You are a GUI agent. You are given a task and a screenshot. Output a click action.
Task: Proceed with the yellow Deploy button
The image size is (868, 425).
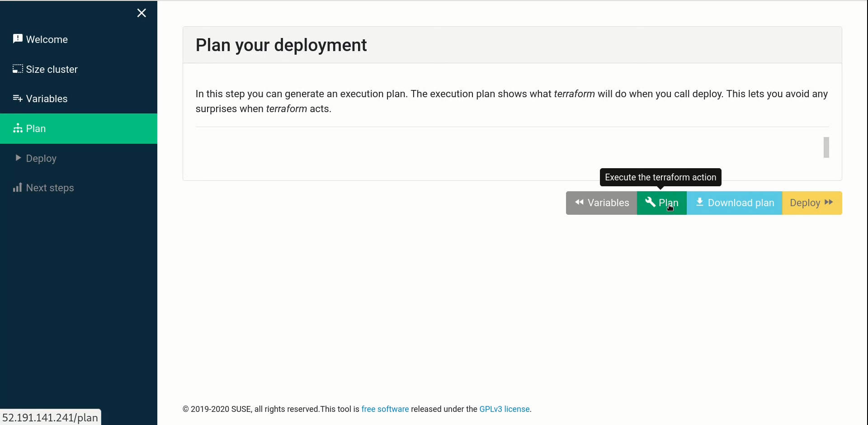[x=811, y=203]
